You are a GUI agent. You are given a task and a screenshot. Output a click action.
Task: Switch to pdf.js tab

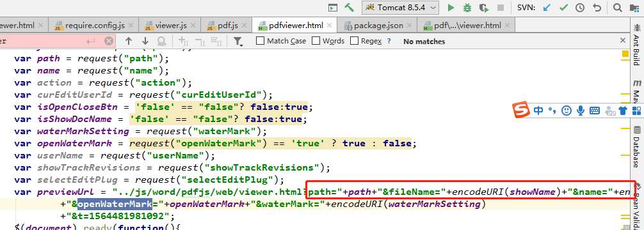[x=227, y=26]
